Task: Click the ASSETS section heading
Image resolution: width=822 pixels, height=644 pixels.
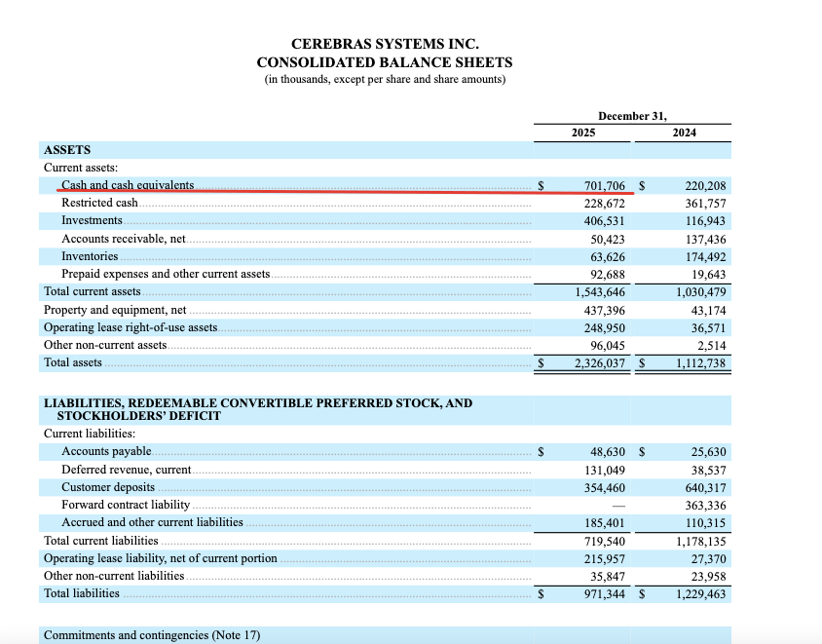Action: pyautogui.click(x=67, y=150)
